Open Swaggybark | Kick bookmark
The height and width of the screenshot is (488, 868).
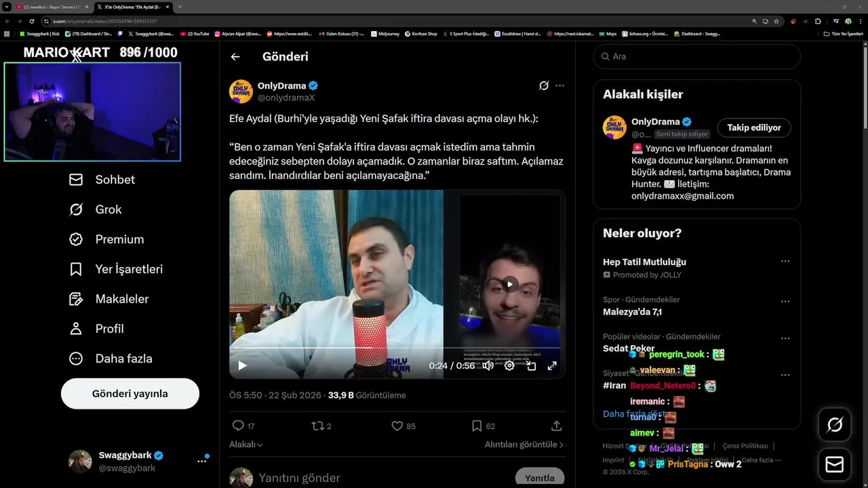(39, 33)
